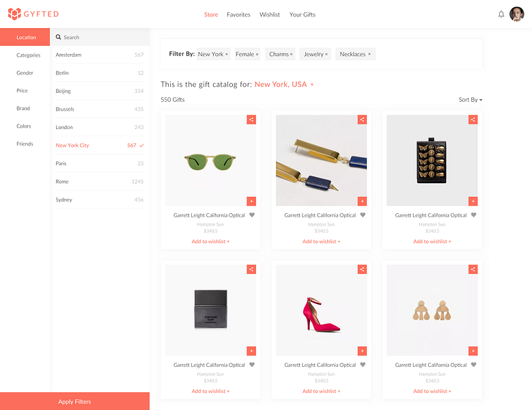This screenshot has width=532, height=410.
Task: Click the Gyfted logo
Action: pos(33,14)
